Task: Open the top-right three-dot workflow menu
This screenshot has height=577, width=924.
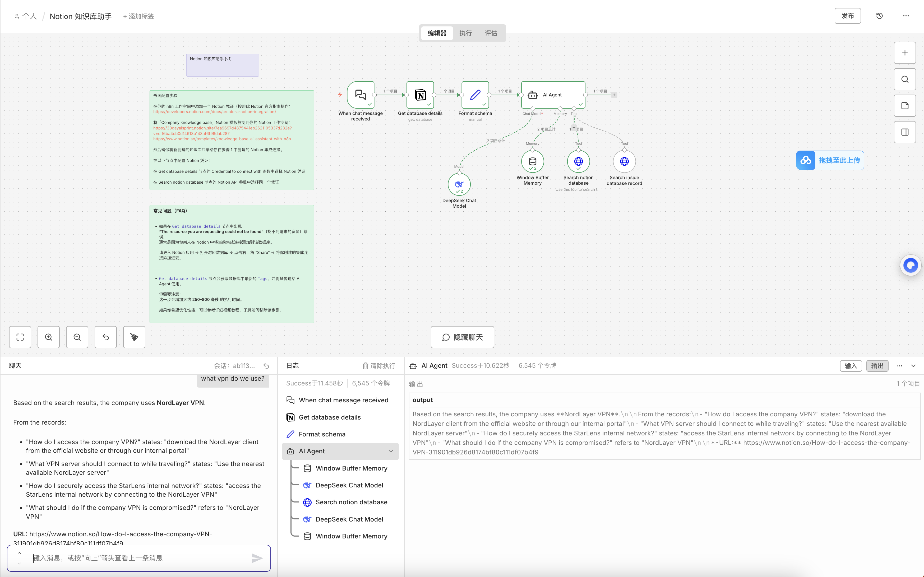Action: [906, 16]
